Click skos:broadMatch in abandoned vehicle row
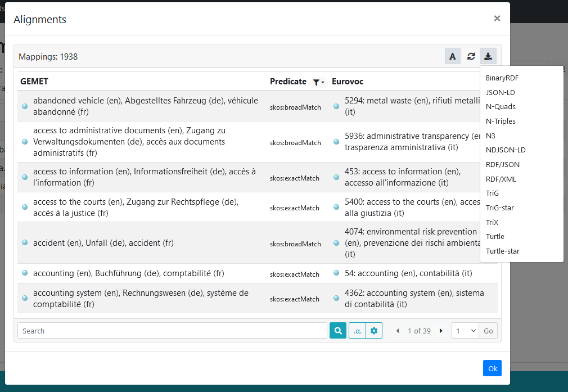568x392 pixels. (x=295, y=107)
